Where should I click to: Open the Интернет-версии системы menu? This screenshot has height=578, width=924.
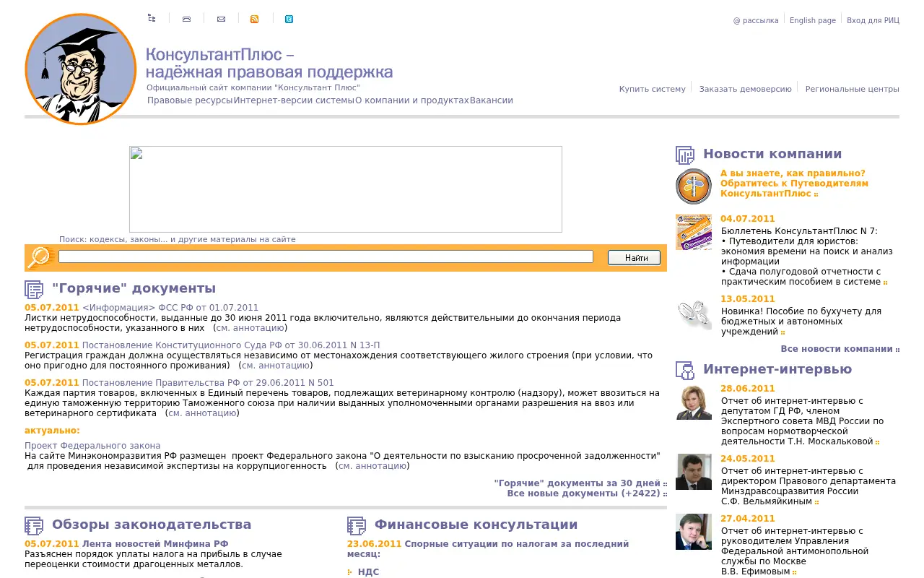pos(294,100)
